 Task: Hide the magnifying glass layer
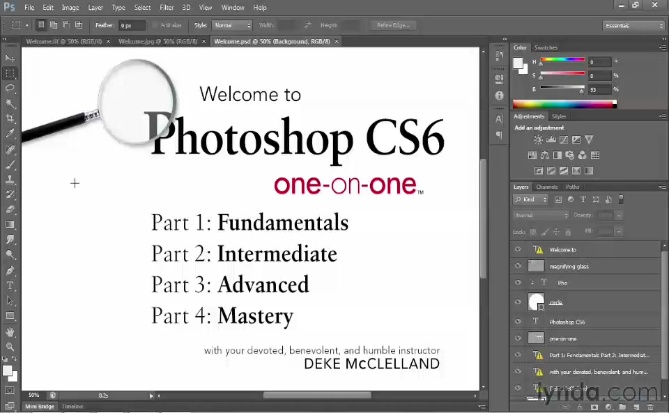[518, 266]
